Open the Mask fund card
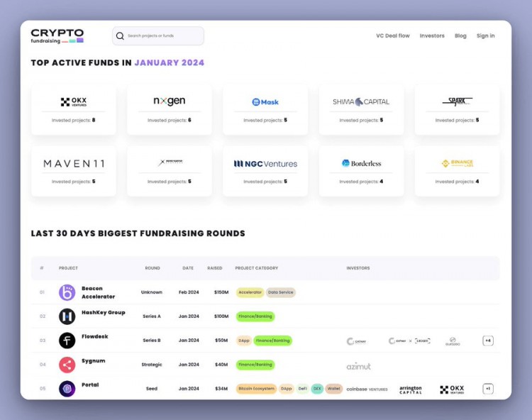The height and width of the screenshot is (420, 532). point(265,109)
